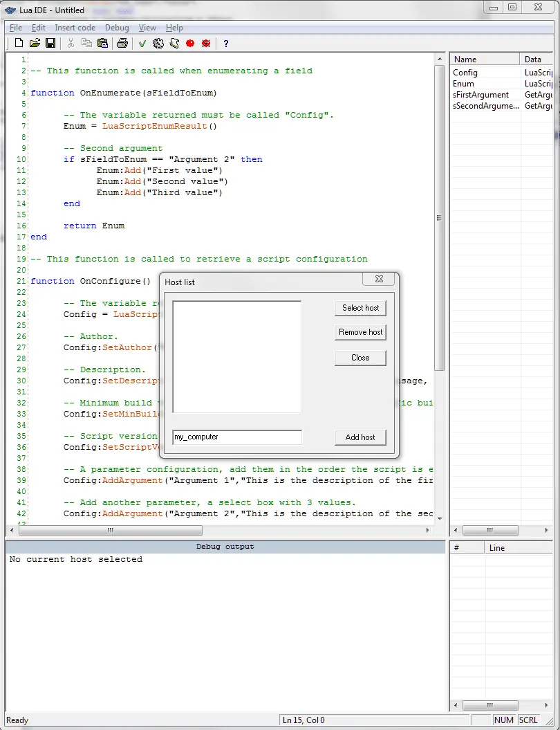Click the SCRL status bar indicator
This screenshot has height=730, width=560.
point(528,720)
